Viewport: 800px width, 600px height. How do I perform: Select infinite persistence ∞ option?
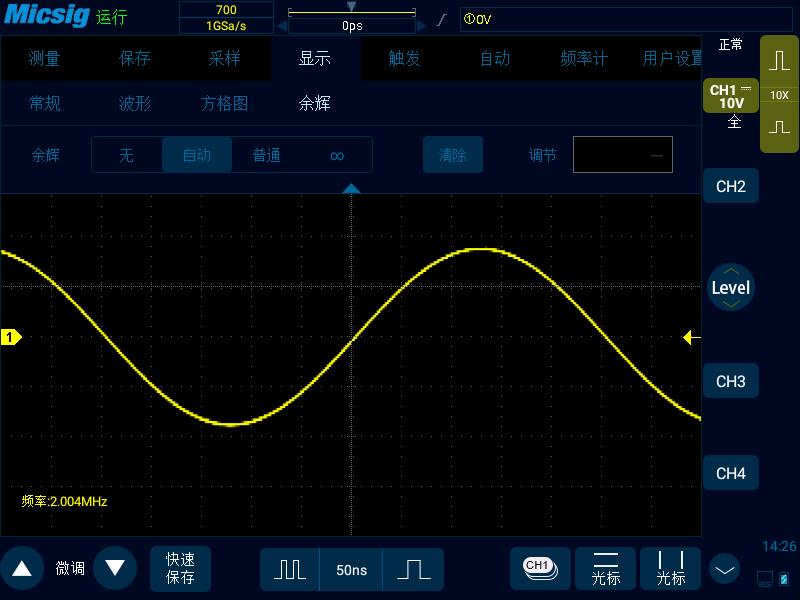[337, 155]
